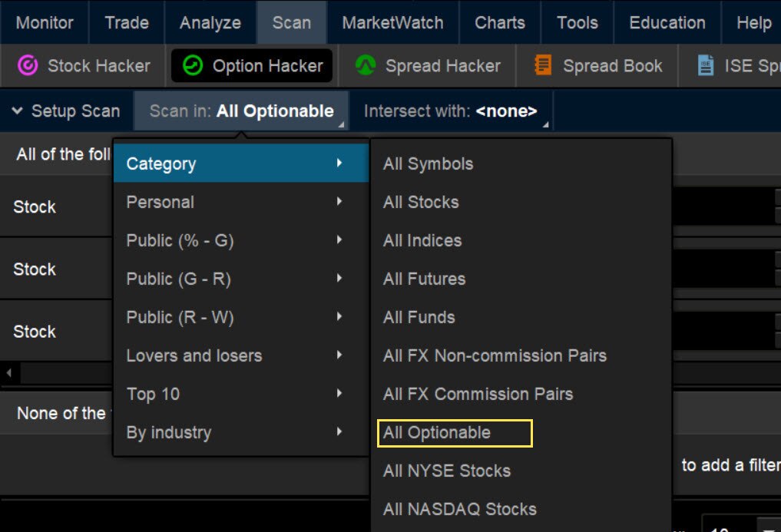The image size is (781, 532).
Task: Click the arrow next to Top 10
Action: click(339, 393)
